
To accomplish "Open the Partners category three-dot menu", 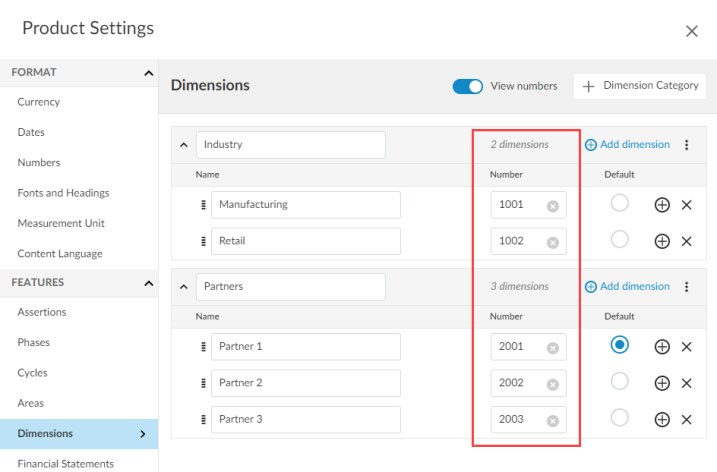I will [687, 287].
